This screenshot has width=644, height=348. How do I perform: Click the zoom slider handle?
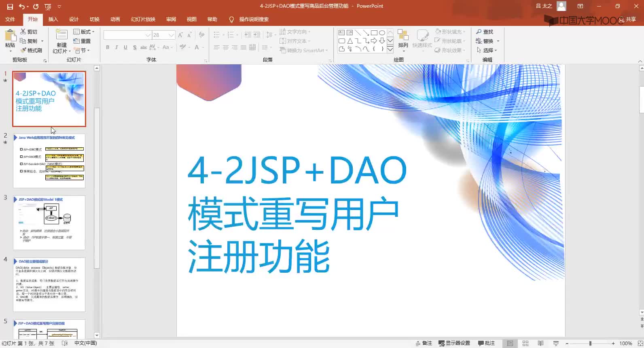point(590,343)
